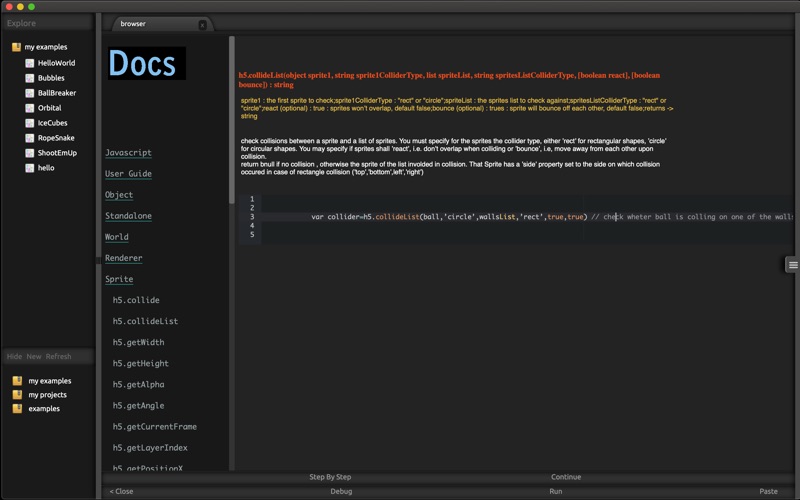Select my projects in lower list

47,395
